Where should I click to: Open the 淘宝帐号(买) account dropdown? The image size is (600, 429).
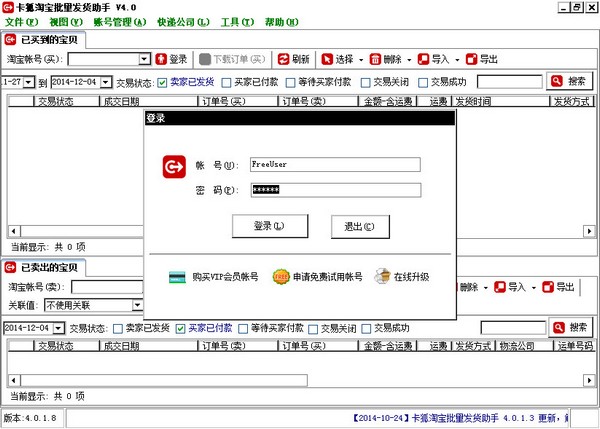pos(145,60)
